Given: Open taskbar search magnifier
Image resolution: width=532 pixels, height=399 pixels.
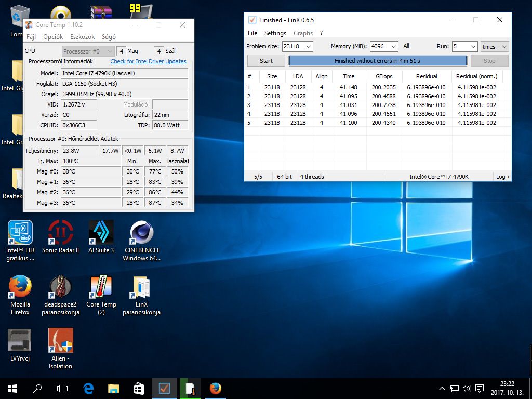Looking at the screenshot, I should pos(37,389).
